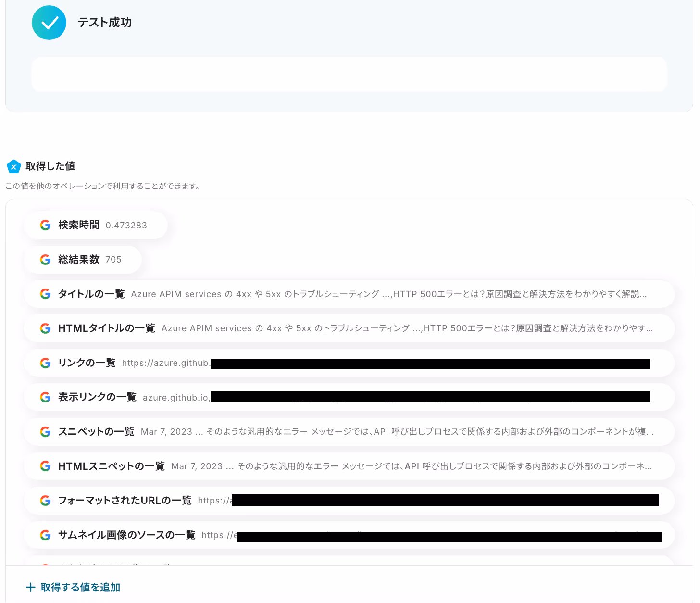Select the サムネイル画像のソースの一覧 label

(x=127, y=535)
